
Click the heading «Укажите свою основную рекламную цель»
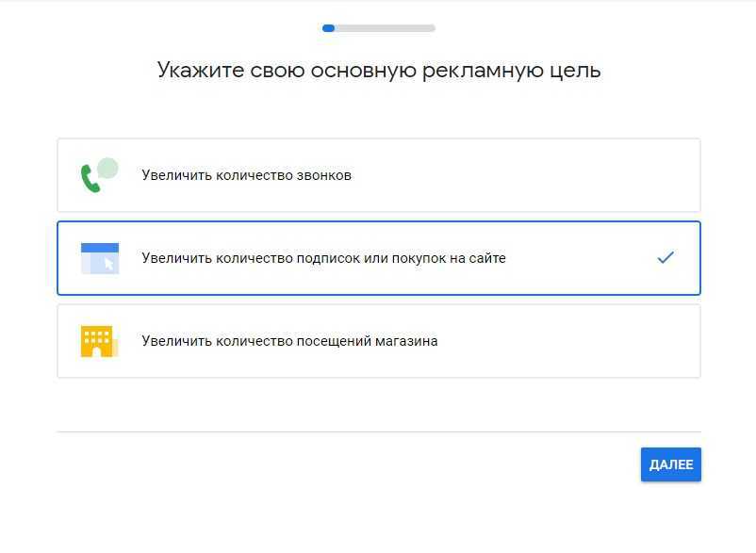378,71
